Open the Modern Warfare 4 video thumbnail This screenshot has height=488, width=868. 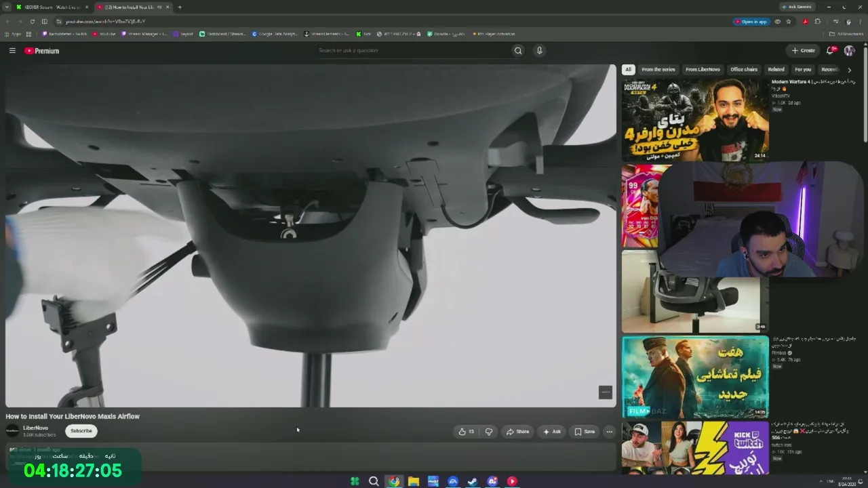(695, 120)
